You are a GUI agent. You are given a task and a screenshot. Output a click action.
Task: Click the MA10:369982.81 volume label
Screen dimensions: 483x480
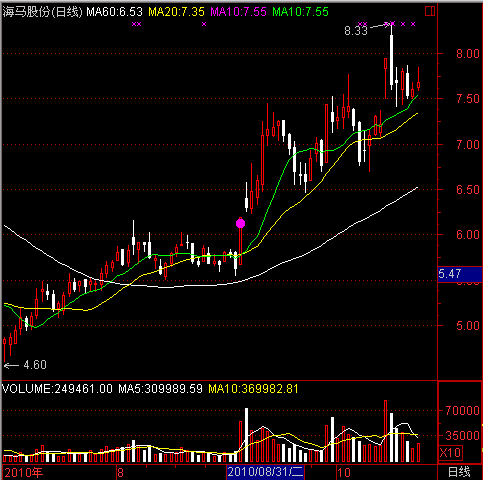(253, 389)
